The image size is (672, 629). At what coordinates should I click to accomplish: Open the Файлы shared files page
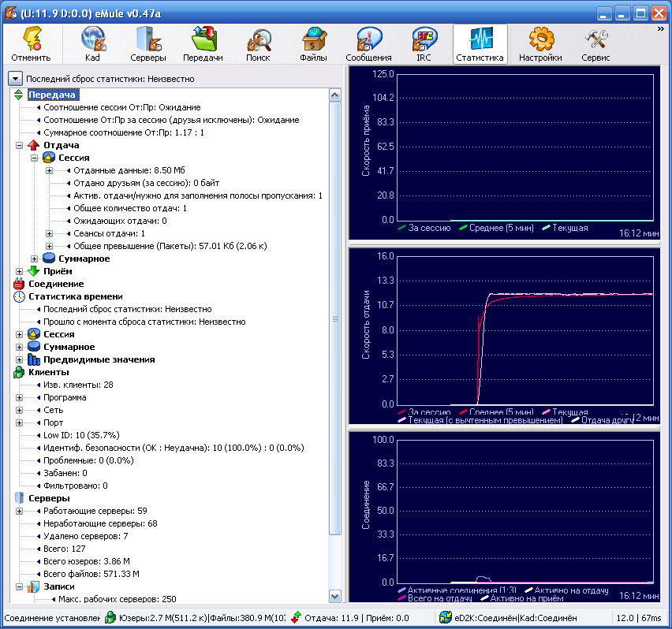pyautogui.click(x=313, y=44)
